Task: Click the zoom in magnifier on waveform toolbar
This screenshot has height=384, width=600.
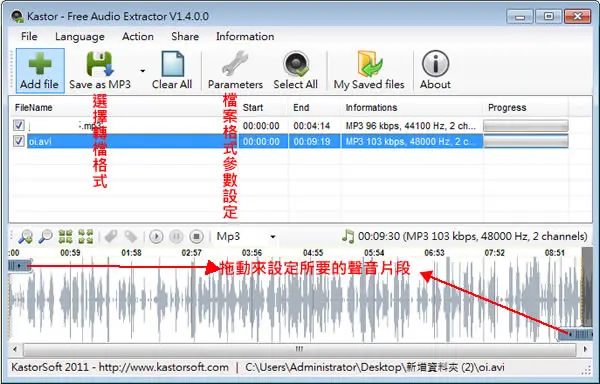Action: tap(25, 237)
